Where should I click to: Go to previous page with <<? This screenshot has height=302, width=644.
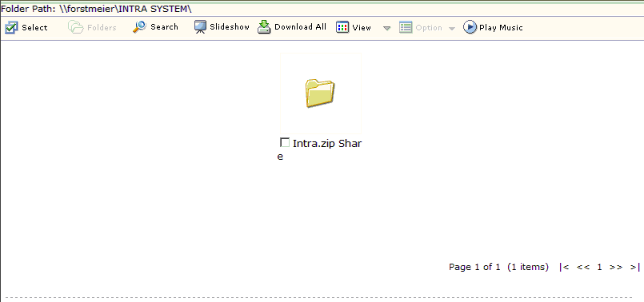point(583,267)
